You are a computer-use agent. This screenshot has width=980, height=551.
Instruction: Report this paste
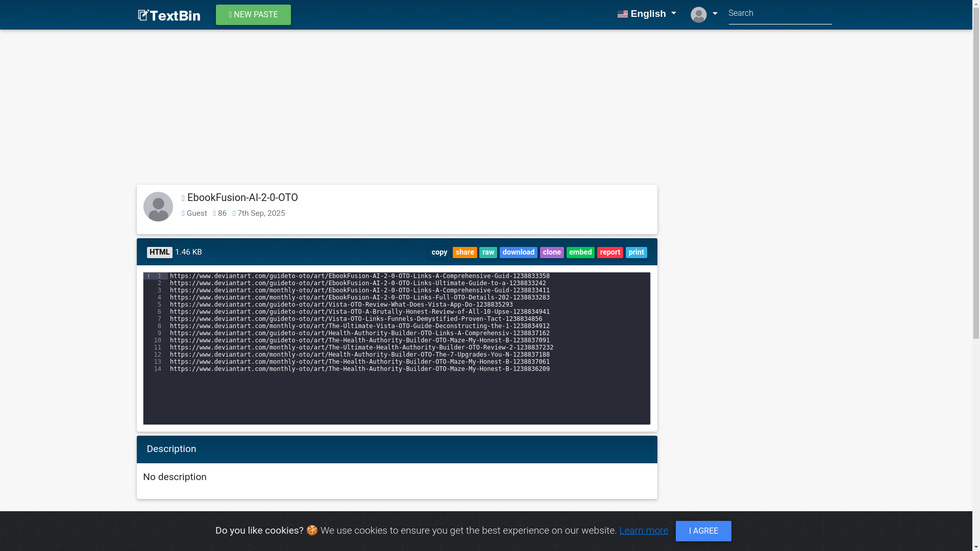pyautogui.click(x=610, y=253)
